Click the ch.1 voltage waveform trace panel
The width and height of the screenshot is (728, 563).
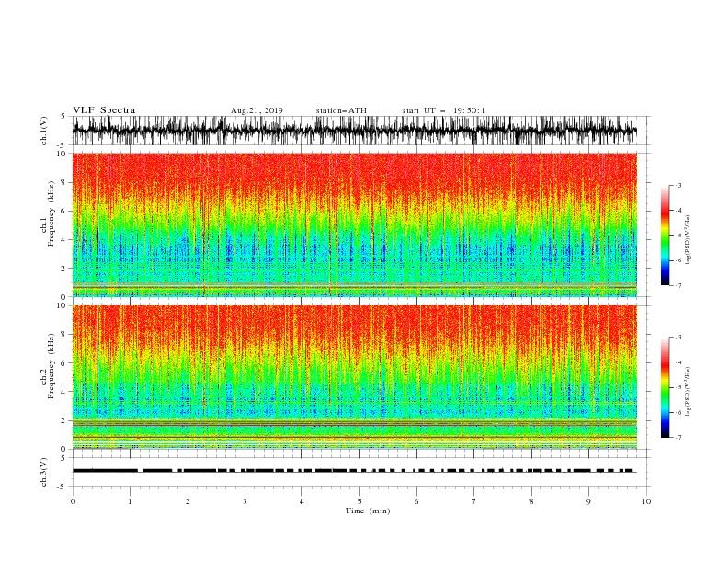pos(354,131)
